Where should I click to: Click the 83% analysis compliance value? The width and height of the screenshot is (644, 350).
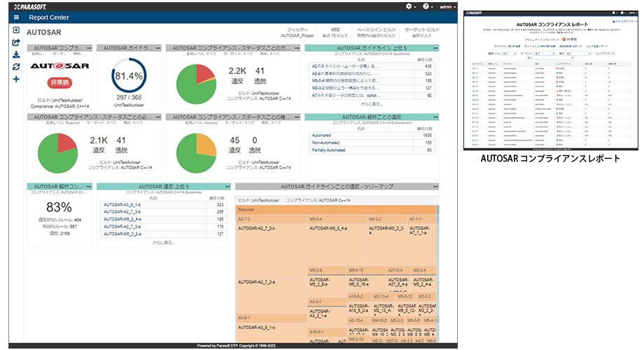pos(59,207)
